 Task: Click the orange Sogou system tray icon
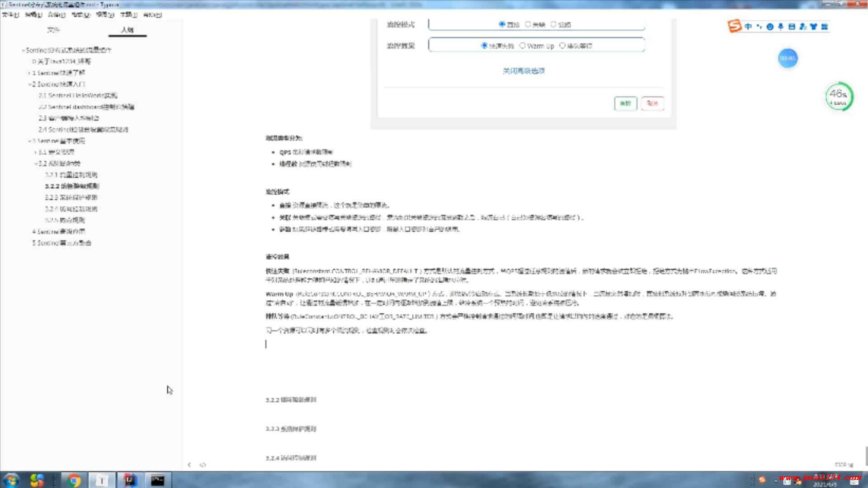(x=762, y=480)
